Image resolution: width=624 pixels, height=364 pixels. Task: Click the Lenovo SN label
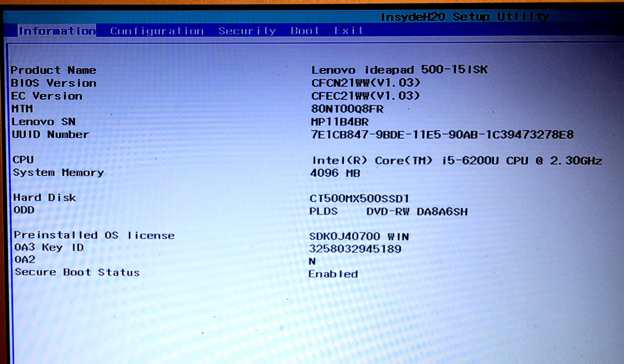coord(44,122)
